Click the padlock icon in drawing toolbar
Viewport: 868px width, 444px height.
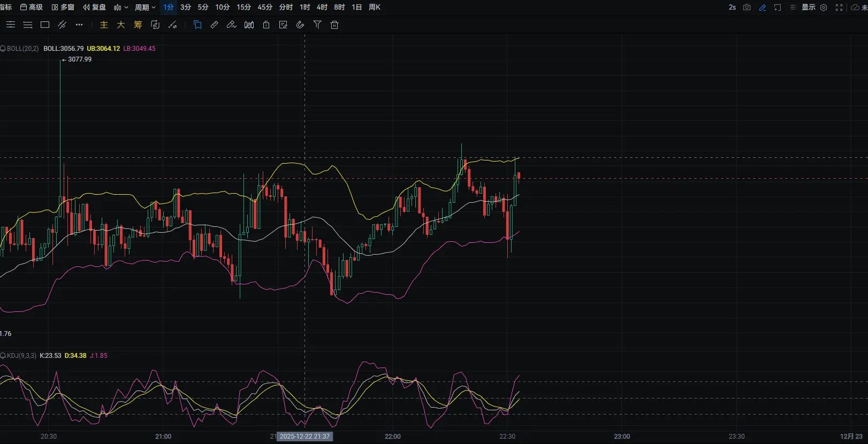(x=266, y=25)
